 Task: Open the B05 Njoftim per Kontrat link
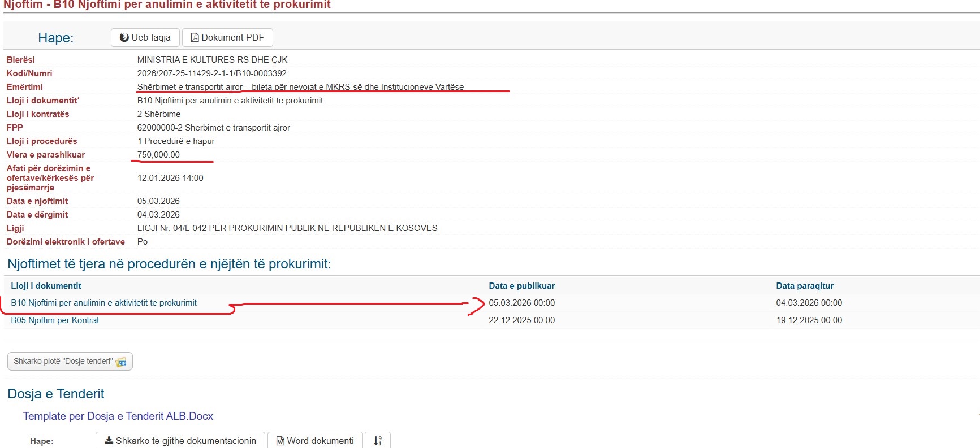tap(55, 320)
